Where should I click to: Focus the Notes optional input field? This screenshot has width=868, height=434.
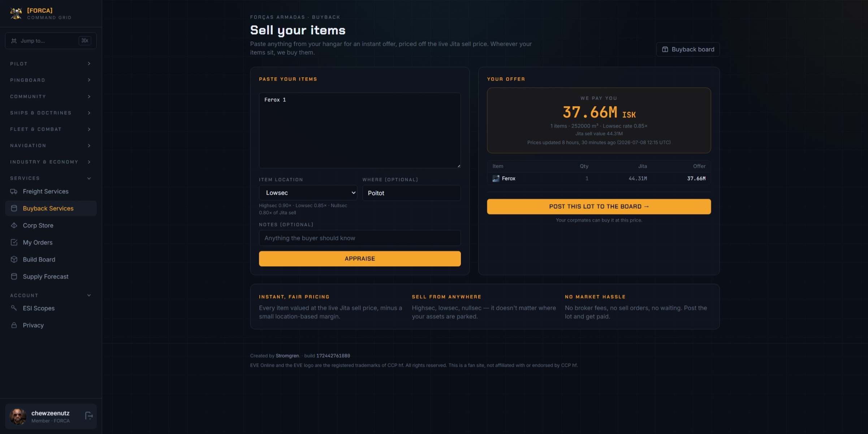pyautogui.click(x=360, y=238)
